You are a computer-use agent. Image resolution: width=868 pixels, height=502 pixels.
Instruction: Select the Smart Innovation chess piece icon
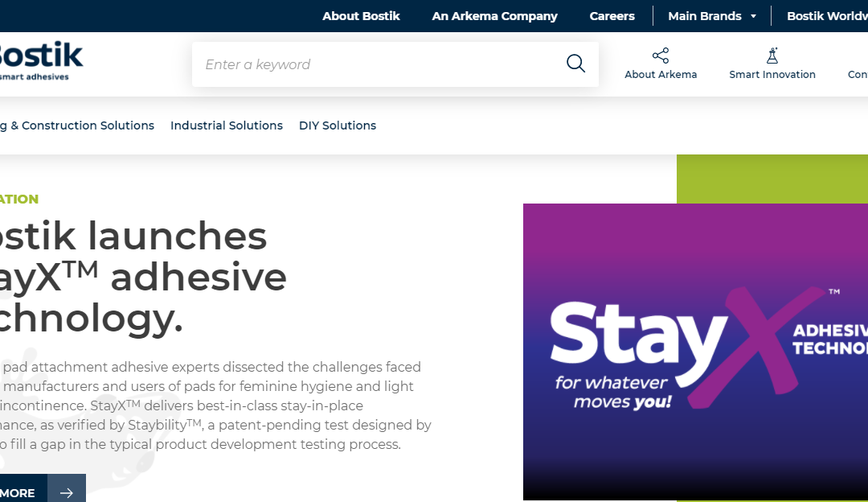coord(772,56)
